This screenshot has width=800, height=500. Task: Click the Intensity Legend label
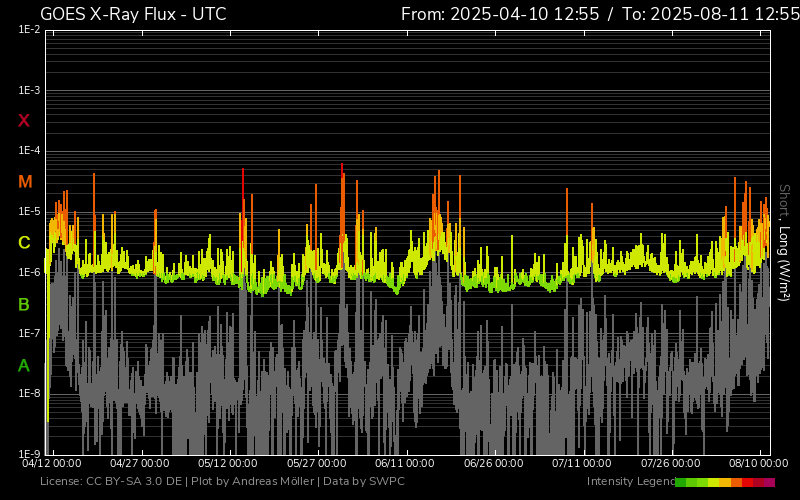630,482
